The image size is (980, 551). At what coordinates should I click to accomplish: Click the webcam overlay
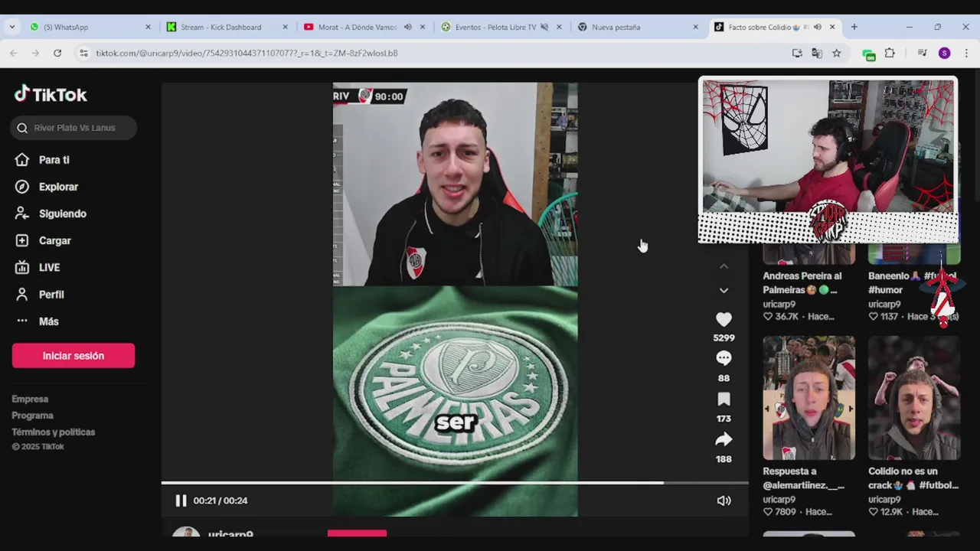click(x=828, y=160)
